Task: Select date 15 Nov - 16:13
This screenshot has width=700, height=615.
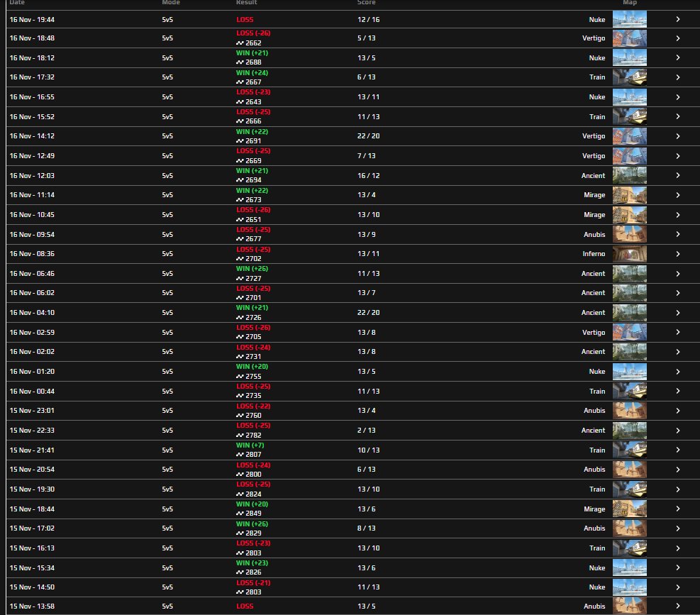Action: (x=32, y=548)
